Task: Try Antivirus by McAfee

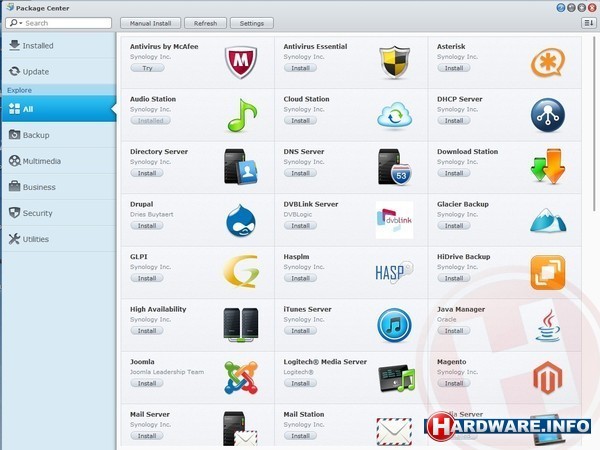Action: [x=147, y=68]
